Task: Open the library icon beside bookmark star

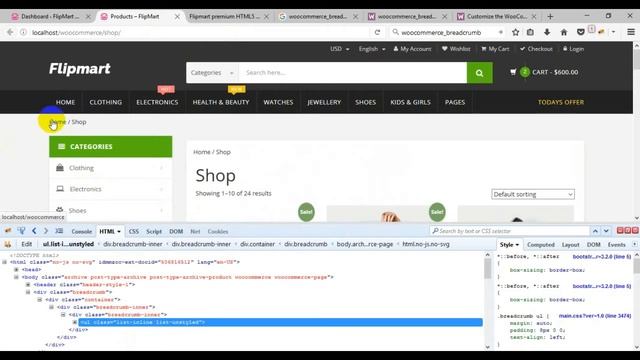Action: click(530, 32)
